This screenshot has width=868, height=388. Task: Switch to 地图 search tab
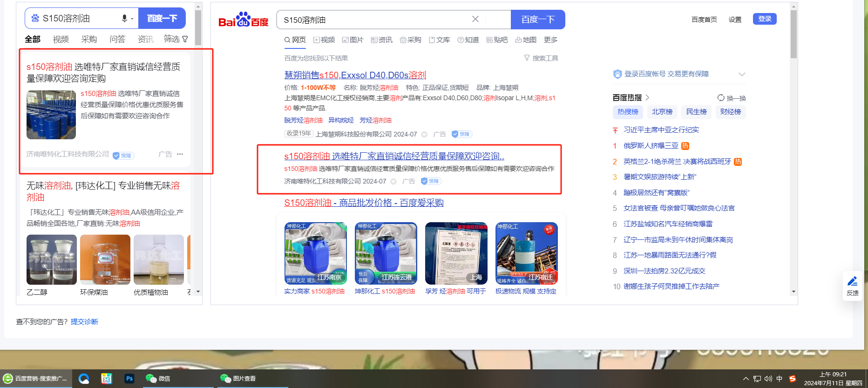tap(526, 40)
